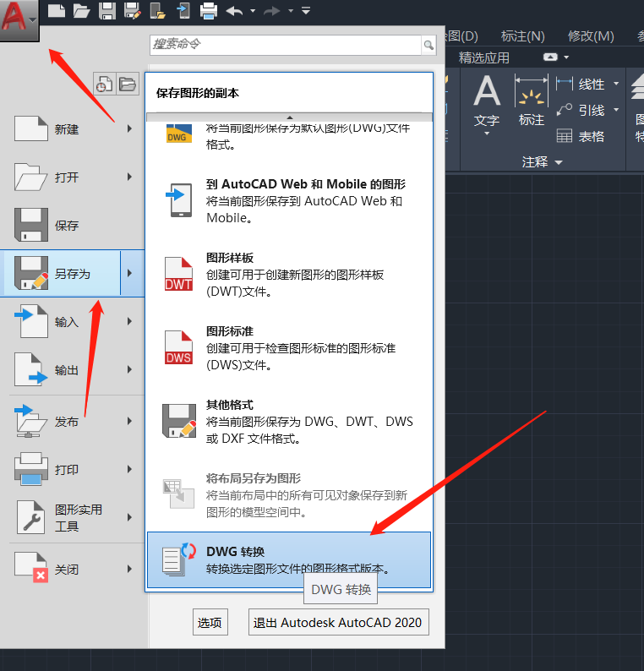The image size is (644, 671).
Task: Click the Open folder icon in quick access toolbar
Action: pyautogui.click(x=81, y=11)
